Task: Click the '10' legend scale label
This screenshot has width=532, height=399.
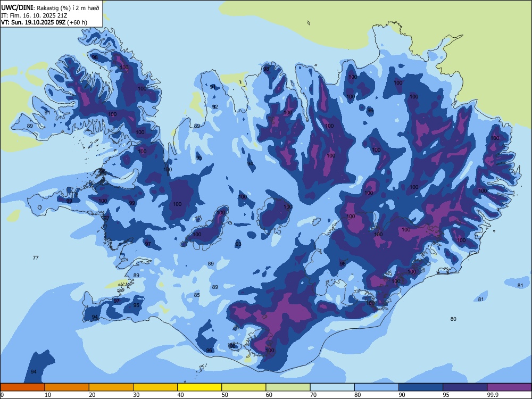Action: pos(48,395)
